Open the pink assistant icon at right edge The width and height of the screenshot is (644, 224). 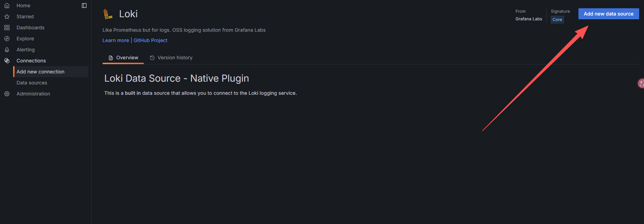[x=641, y=83]
